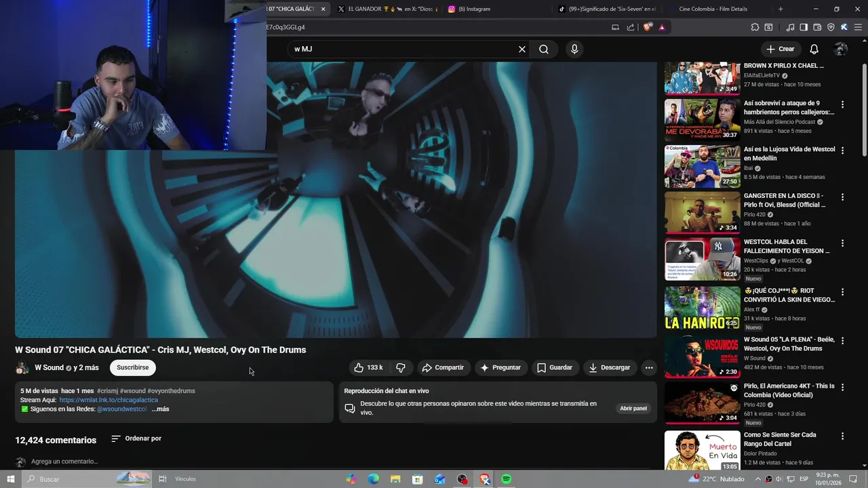The height and width of the screenshot is (488, 868).
Task: Open Microsoft Store from the taskbar
Action: point(418,479)
